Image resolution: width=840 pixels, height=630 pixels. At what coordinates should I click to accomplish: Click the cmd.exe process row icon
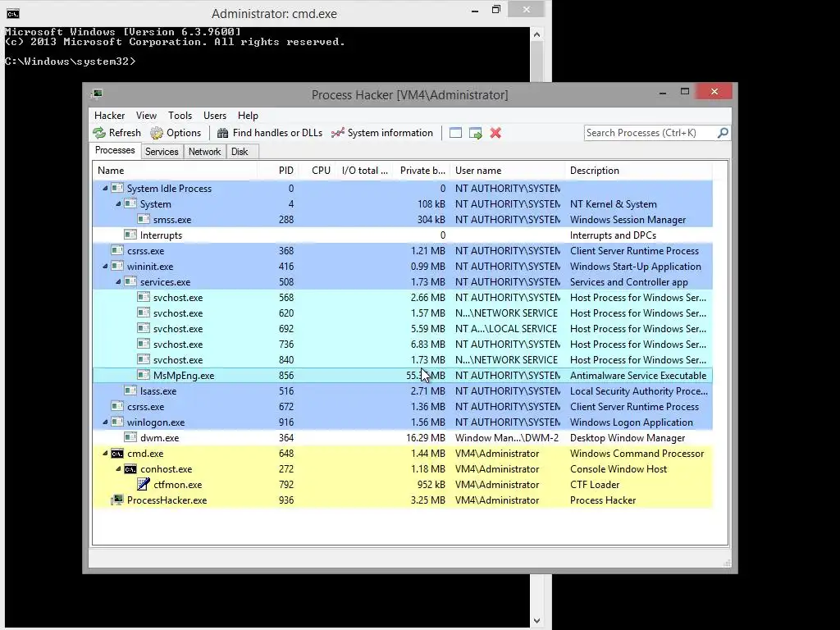click(117, 454)
